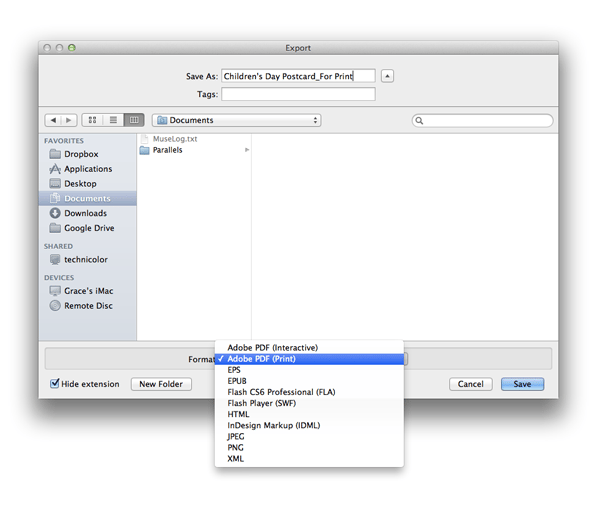Choose JPEG format

309,437
